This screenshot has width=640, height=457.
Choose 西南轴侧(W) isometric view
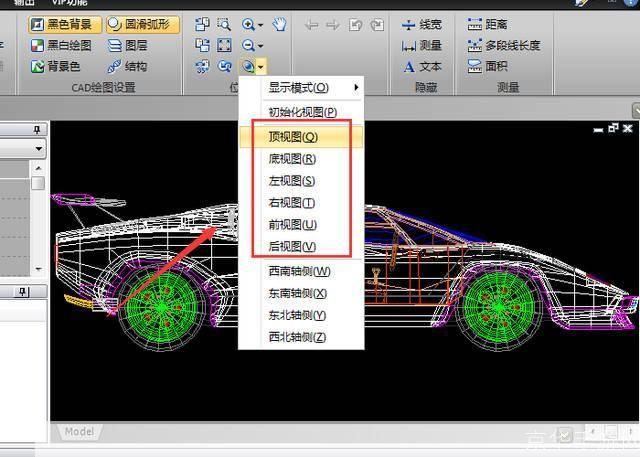coord(301,271)
